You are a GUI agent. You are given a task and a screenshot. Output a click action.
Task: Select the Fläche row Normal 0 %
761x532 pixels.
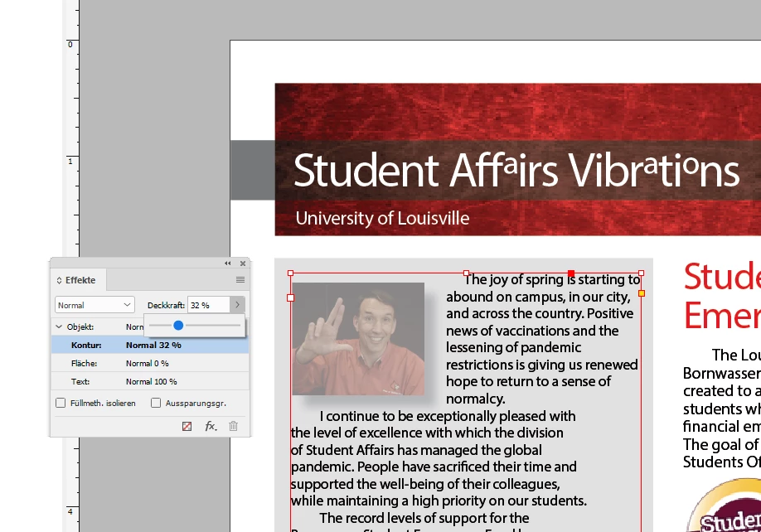pyautogui.click(x=150, y=363)
